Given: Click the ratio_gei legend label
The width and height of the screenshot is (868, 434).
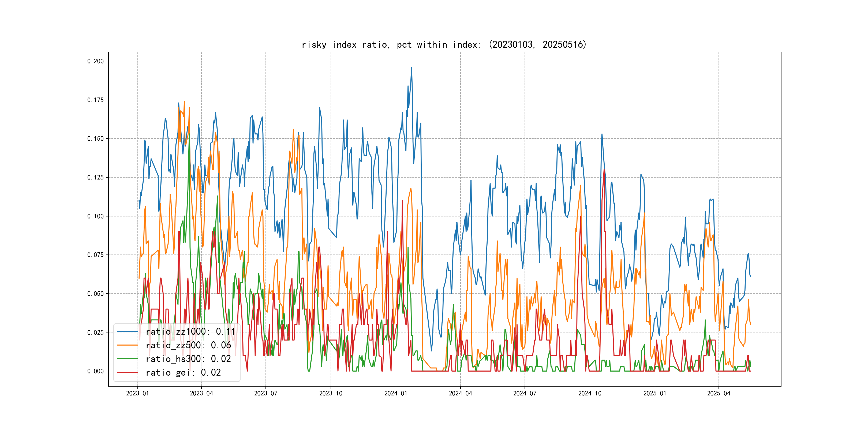Looking at the screenshot, I should [183, 372].
